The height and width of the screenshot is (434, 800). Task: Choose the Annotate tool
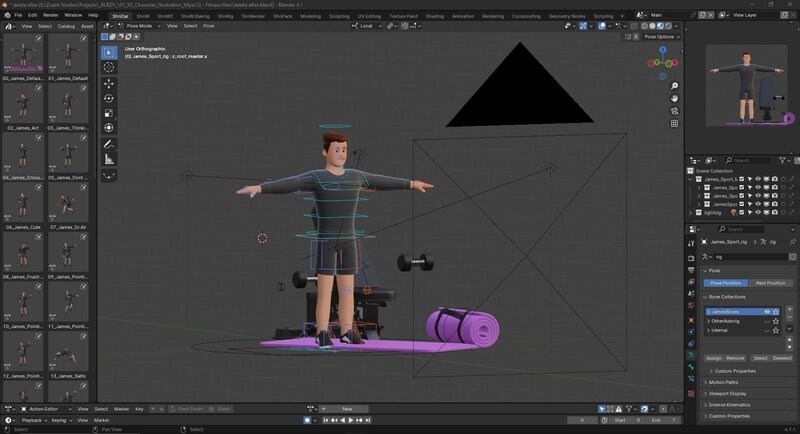[x=109, y=144]
